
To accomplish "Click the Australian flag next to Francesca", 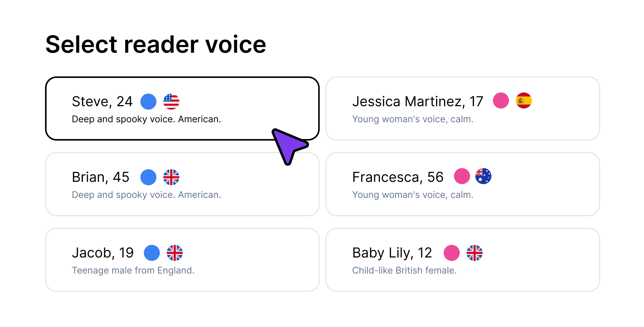I will click(483, 176).
